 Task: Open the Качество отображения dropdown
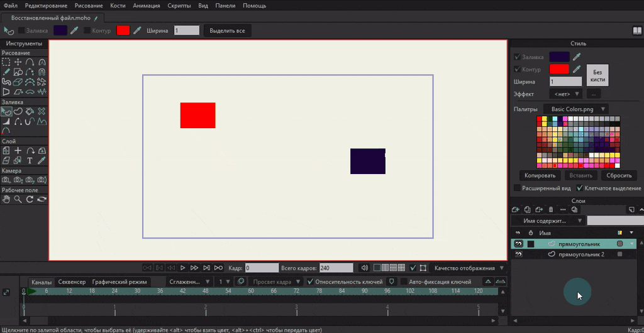(x=468, y=268)
